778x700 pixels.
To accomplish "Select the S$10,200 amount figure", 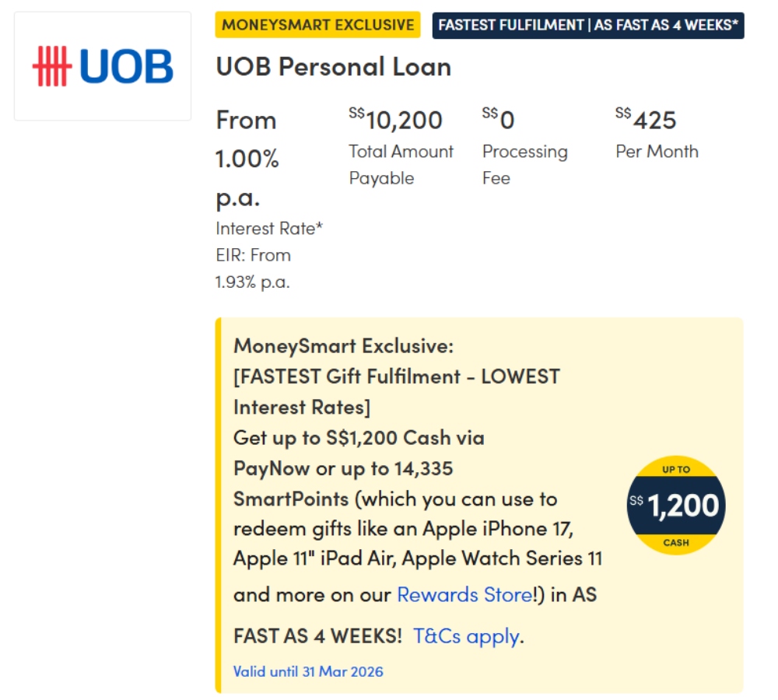I will tap(396, 121).
